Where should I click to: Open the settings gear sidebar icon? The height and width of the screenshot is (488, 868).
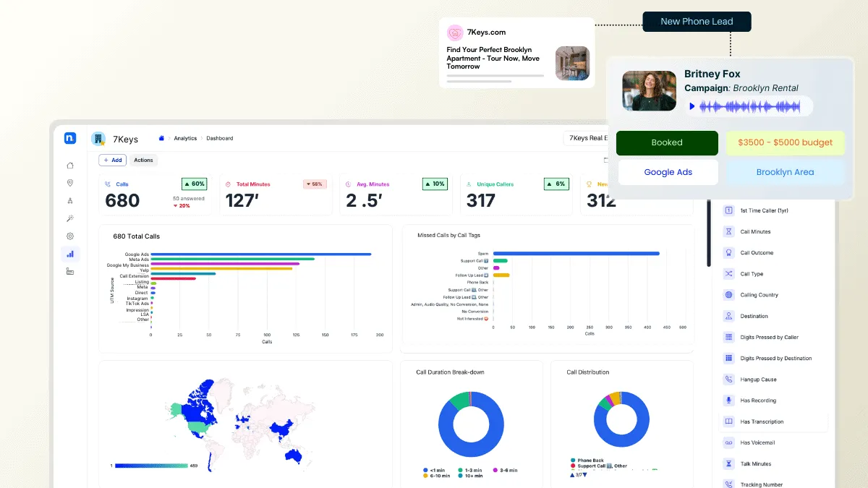[70, 236]
